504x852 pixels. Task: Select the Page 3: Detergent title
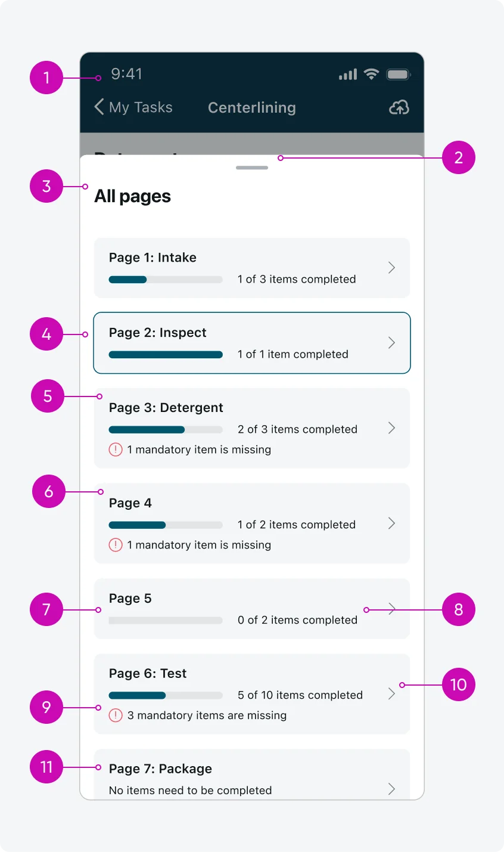tap(166, 408)
